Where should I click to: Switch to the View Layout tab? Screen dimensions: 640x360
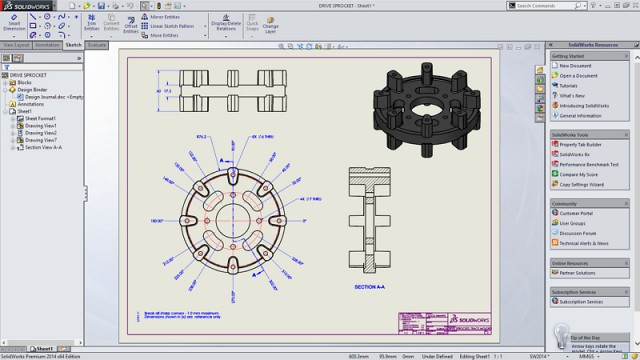point(16,45)
